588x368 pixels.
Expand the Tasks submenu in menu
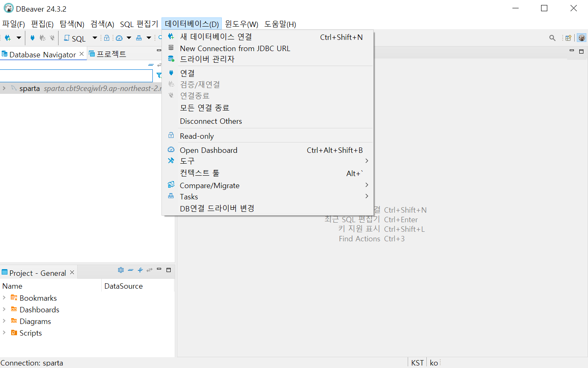pos(268,196)
